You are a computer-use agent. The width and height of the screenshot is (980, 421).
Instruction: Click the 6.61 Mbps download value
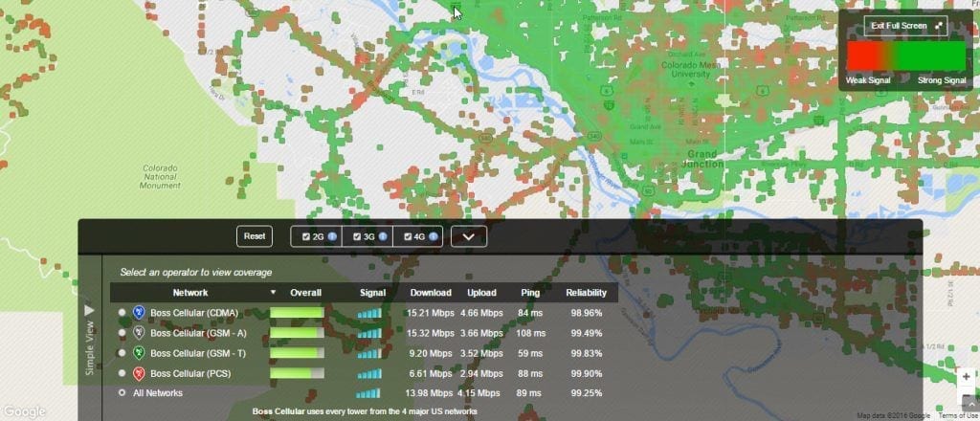coord(431,373)
